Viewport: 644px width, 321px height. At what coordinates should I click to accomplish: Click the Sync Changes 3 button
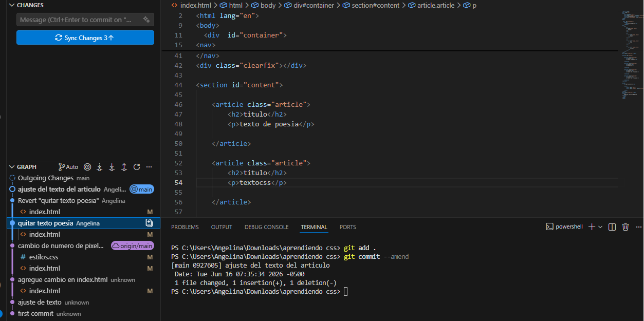[85, 37]
